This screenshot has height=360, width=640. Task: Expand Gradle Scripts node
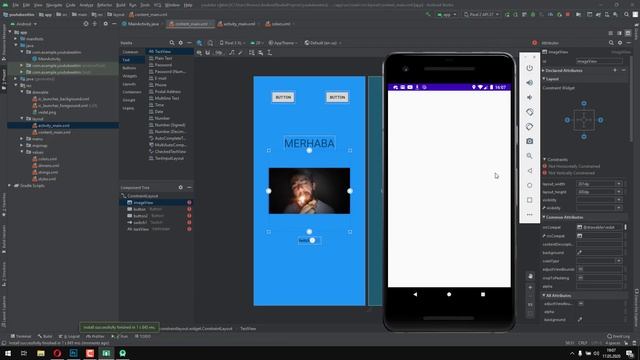click(x=9, y=185)
